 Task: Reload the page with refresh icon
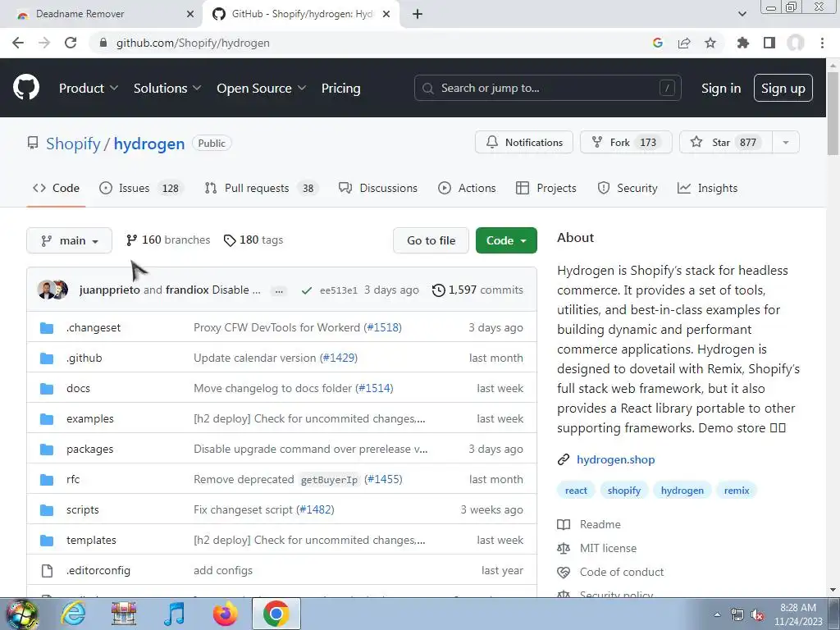pos(71,43)
